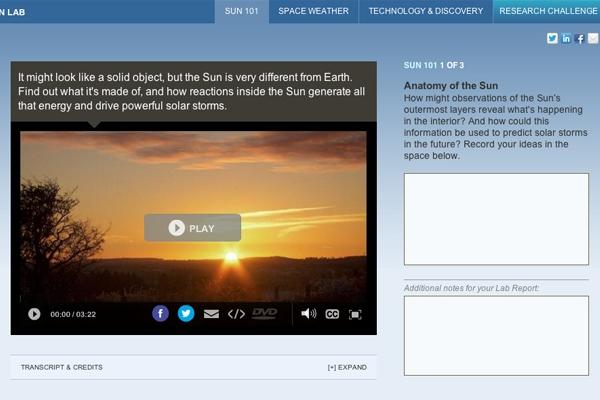This screenshot has width=600, height=400.
Task: Click the DVD icon in player bar
Action: [264, 313]
